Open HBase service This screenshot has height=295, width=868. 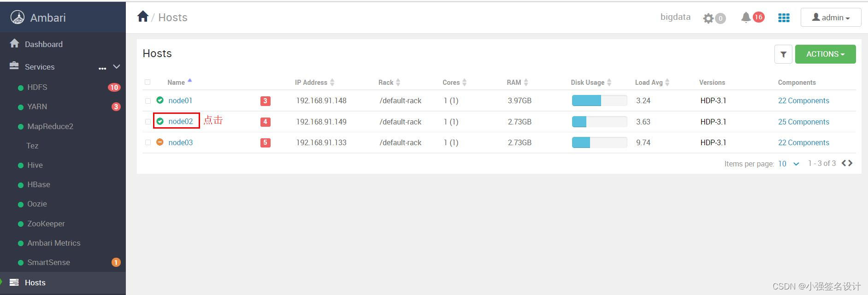(39, 184)
